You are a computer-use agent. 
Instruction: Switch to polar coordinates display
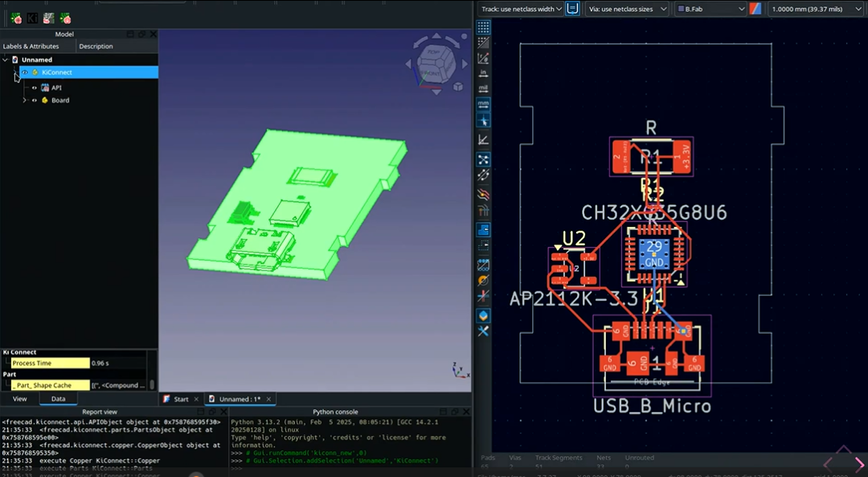pos(483,58)
